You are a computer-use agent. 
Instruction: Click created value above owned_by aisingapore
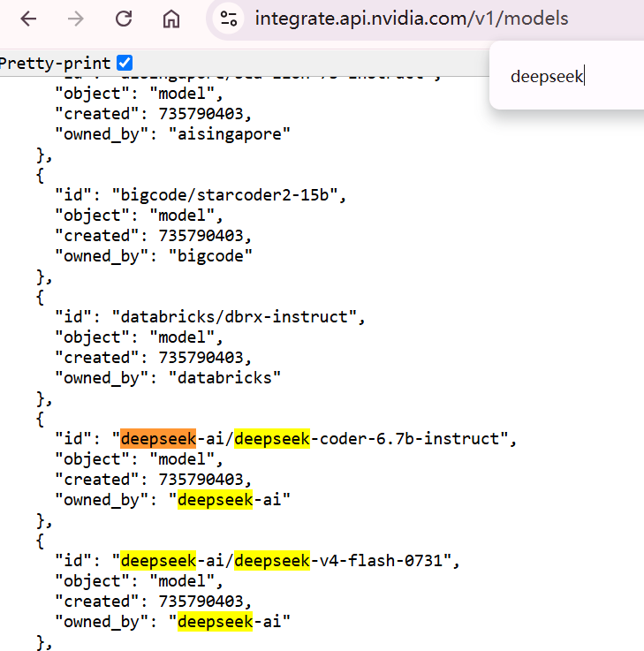click(201, 114)
